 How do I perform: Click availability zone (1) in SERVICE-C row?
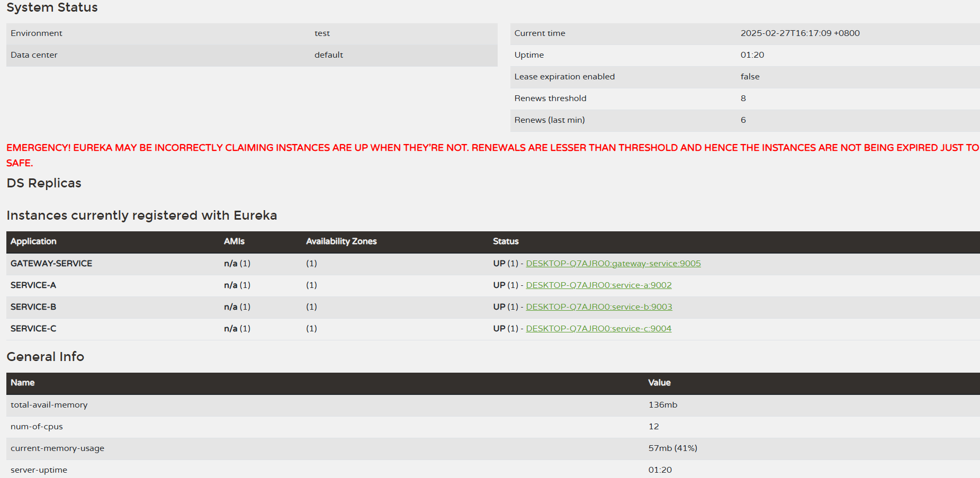point(311,329)
